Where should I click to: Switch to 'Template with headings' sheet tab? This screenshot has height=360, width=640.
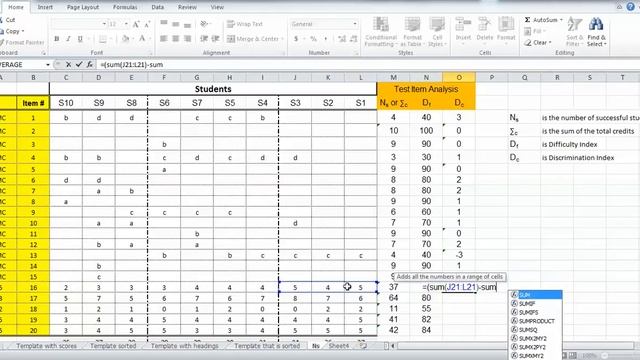click(184, 346)
